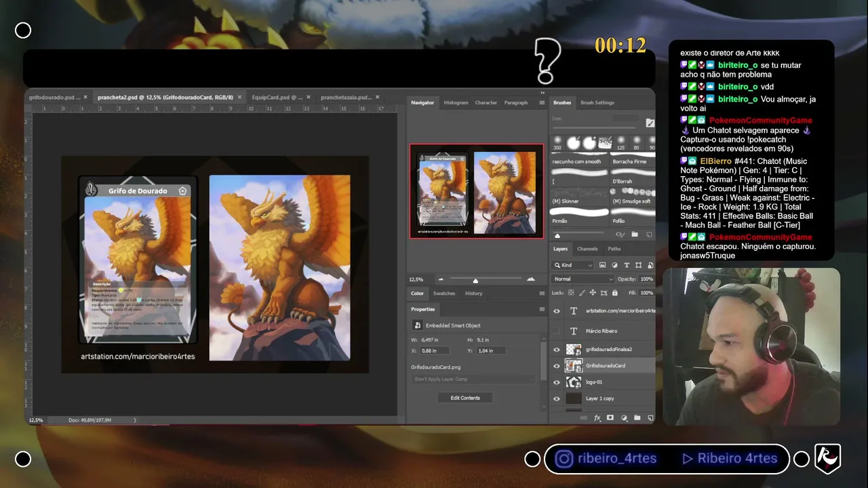Image resolution: width=868 pixels, height=488 pixels.
Task: Create new fill or adjustment layer
Action: pos(624,418)
